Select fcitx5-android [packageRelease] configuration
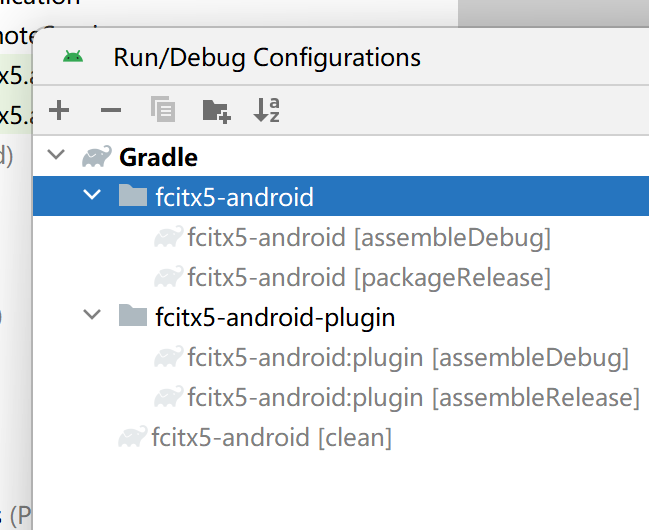Screen dimensions: 649x530 click(x=368, y=277)
